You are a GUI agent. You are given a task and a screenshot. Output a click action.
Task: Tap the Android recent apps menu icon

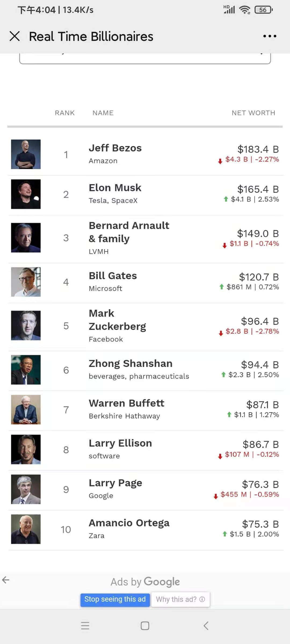(85, 625)
